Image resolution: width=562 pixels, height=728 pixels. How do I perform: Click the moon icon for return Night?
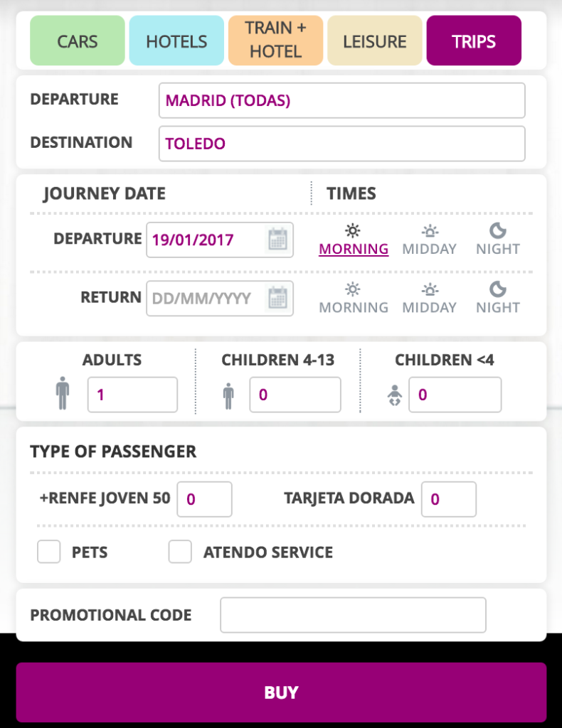pos(497,289)
